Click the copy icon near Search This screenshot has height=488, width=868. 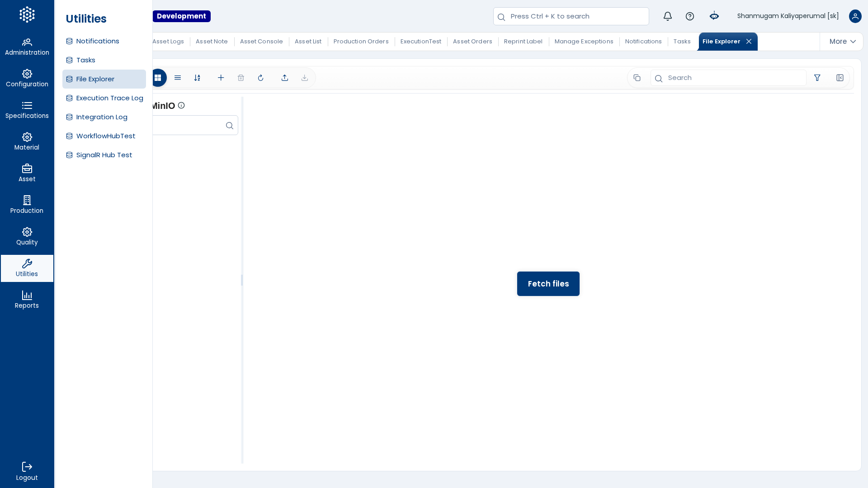pyautogui.click(x=637, y=78)
